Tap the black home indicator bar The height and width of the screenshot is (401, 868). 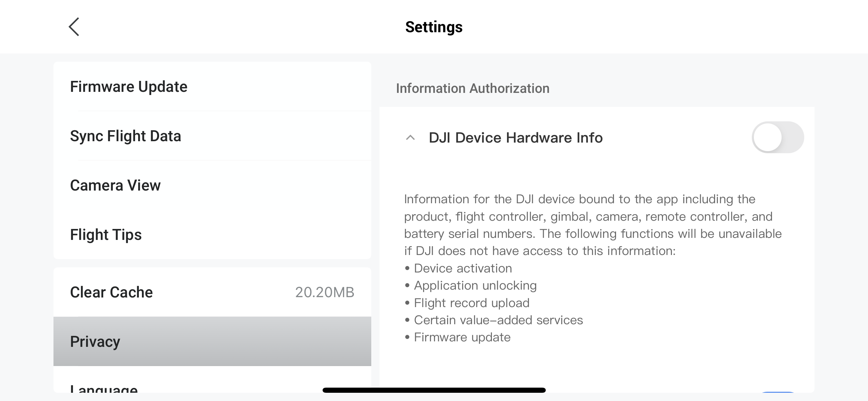(x=434, y=390)
